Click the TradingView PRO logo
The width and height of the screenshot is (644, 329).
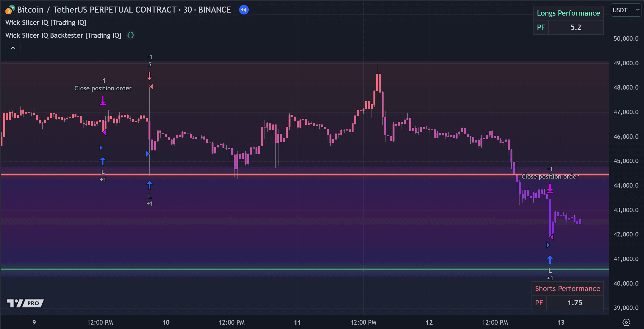(25, 303)
